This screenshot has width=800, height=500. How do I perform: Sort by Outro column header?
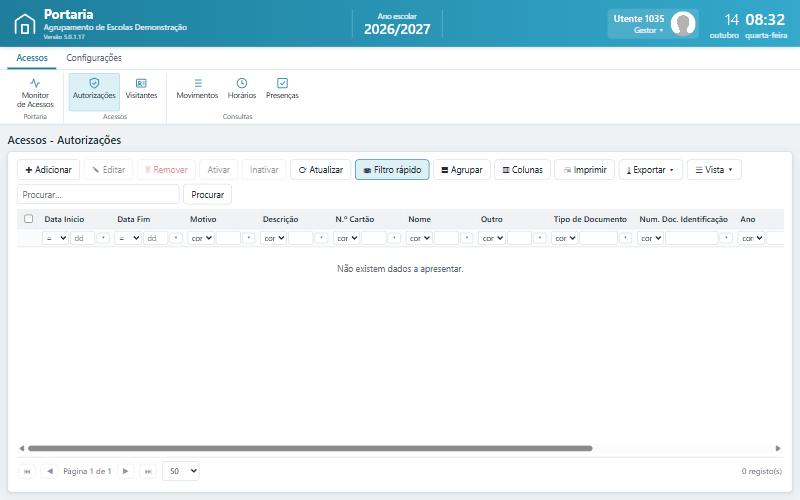point(491,219)
